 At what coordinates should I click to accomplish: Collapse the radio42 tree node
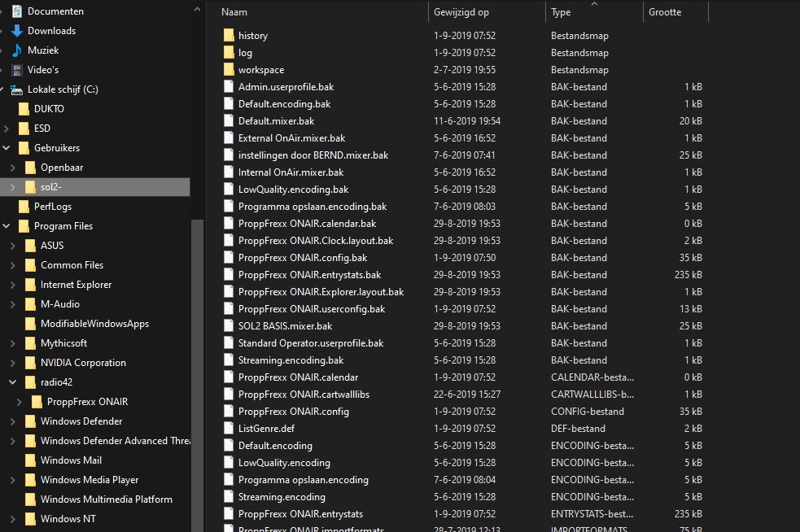(13, 382)
